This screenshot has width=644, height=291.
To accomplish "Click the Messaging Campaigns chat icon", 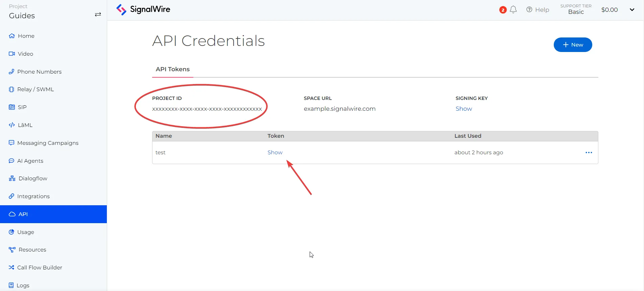I will pyautogui.click(x=11, y=143).
